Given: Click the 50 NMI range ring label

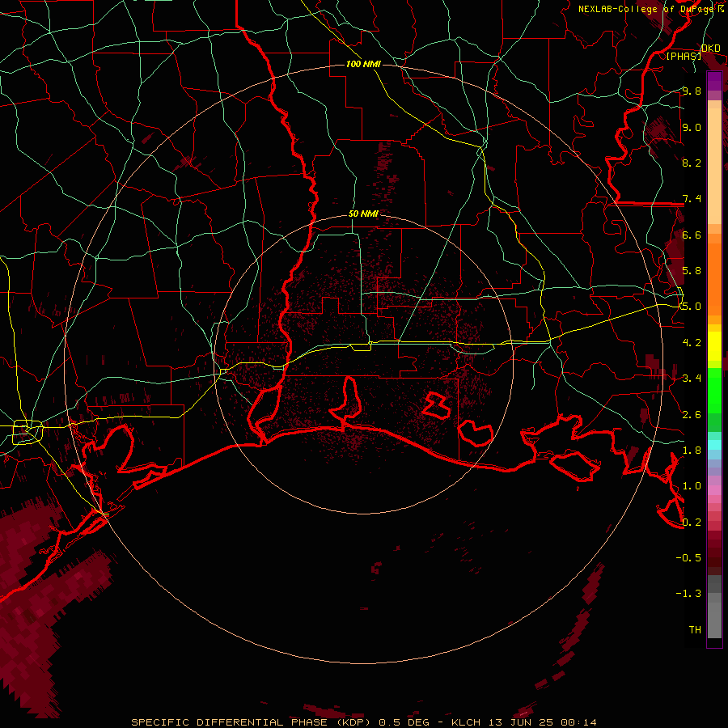Looking at the screenshot, I should tap(363, 214).
